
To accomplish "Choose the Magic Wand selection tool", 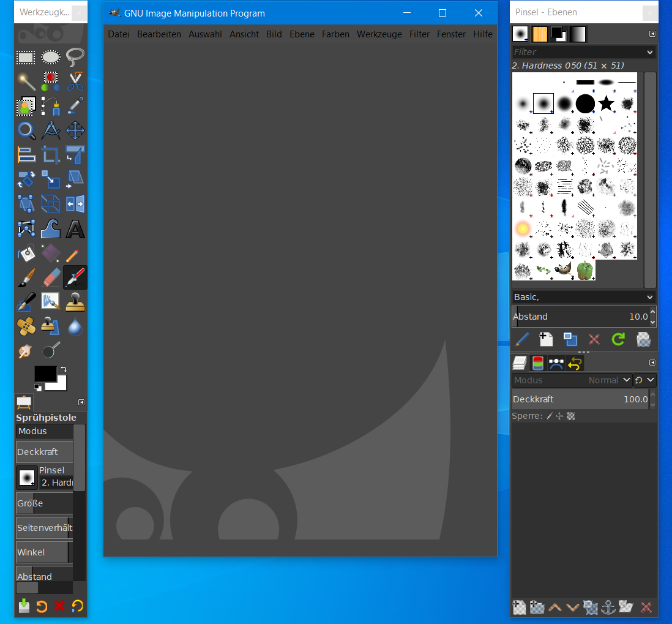I will [x=26, y=81].
